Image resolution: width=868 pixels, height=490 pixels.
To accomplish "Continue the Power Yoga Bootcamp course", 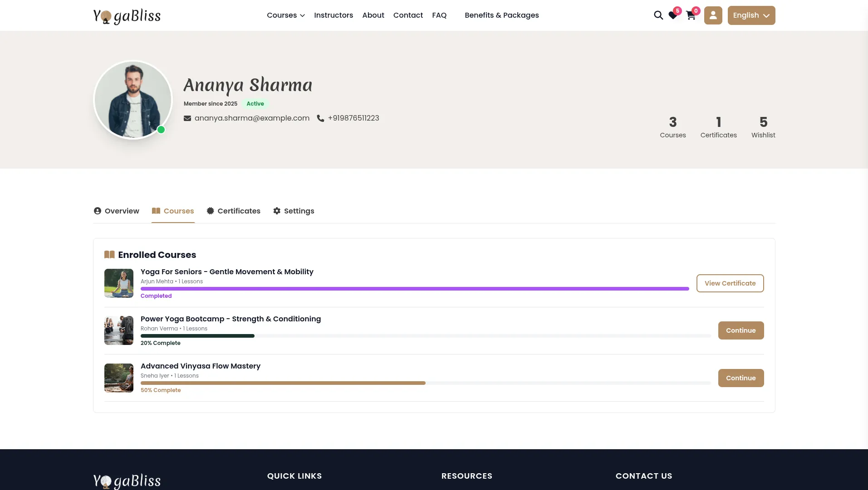I will coord(740,330).
